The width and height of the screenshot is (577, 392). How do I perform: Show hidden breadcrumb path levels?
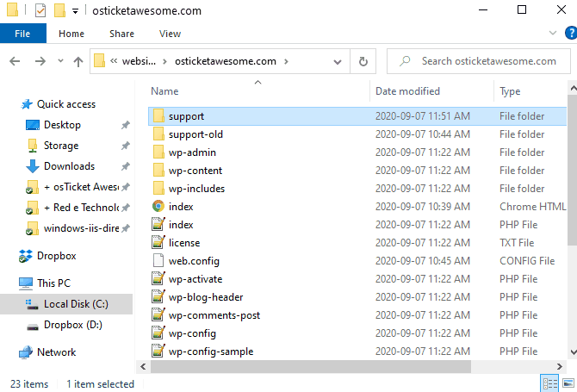(114, 60)
